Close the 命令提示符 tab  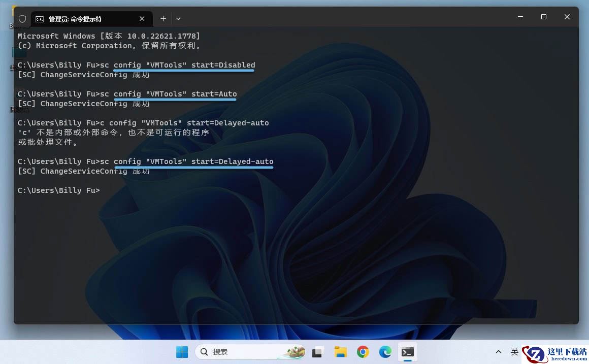pyautogui.click(x=142, y=18)
